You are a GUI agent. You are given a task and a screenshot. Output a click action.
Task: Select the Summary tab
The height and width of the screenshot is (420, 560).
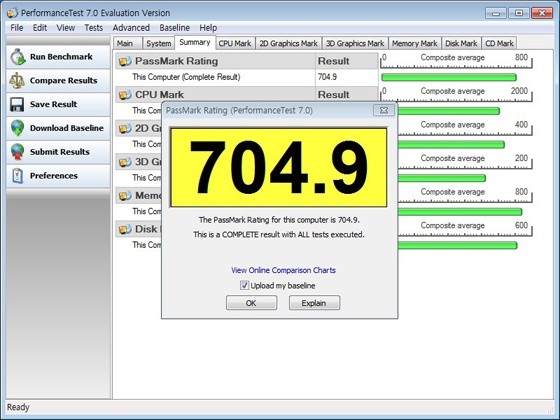[195, 42]
